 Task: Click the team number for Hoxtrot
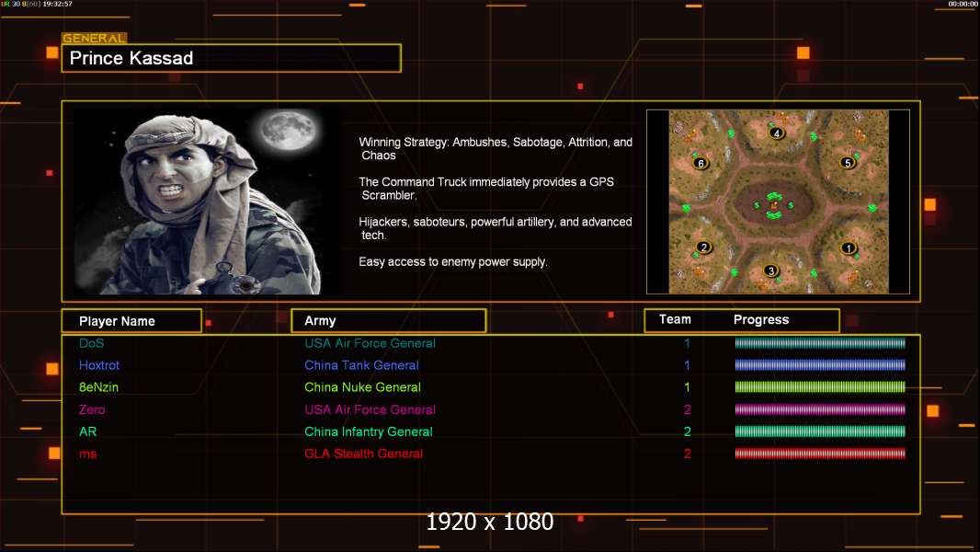687,365
